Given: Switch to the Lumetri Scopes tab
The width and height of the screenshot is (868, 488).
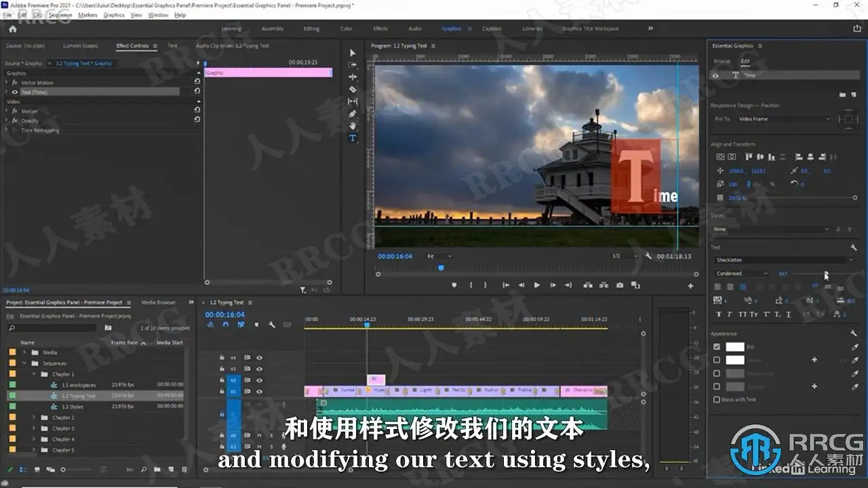Looking at the screenshot, I should point(80,45).
